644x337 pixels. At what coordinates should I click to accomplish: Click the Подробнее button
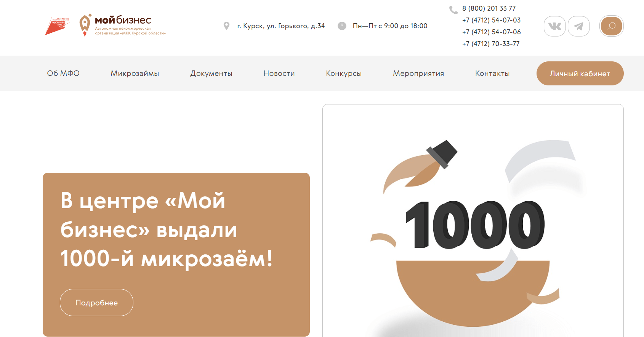96,302
